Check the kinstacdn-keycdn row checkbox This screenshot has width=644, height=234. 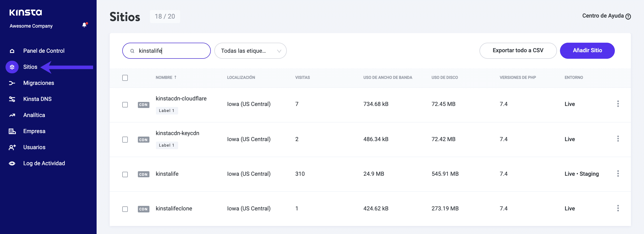coord(125,140)
